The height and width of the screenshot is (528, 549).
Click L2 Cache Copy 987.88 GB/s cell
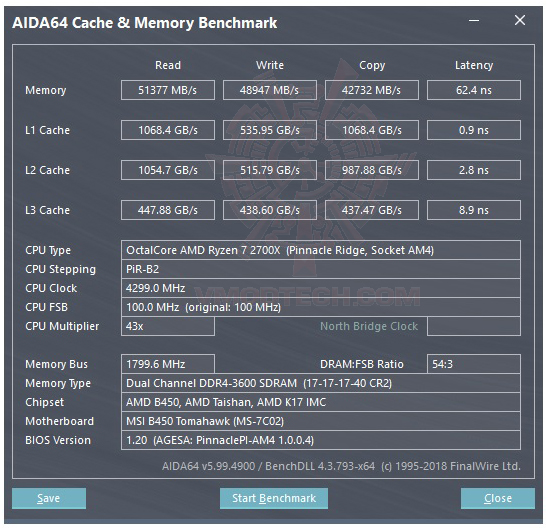tap(371, 170)
